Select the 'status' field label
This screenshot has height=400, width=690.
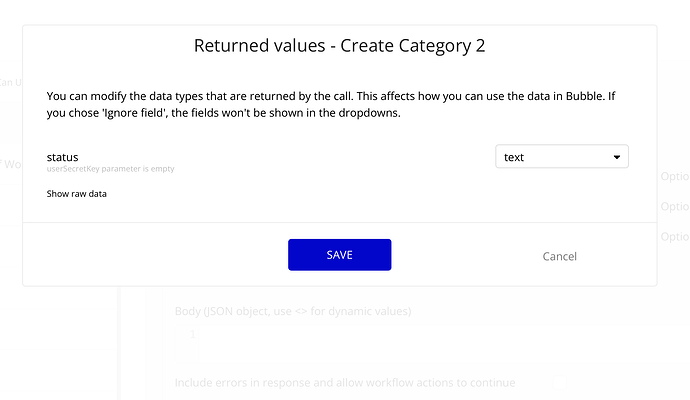(x=62, y=156)
